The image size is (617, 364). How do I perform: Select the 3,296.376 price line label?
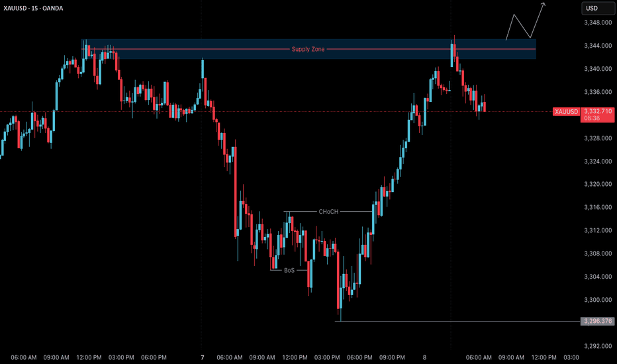[597, 321]
